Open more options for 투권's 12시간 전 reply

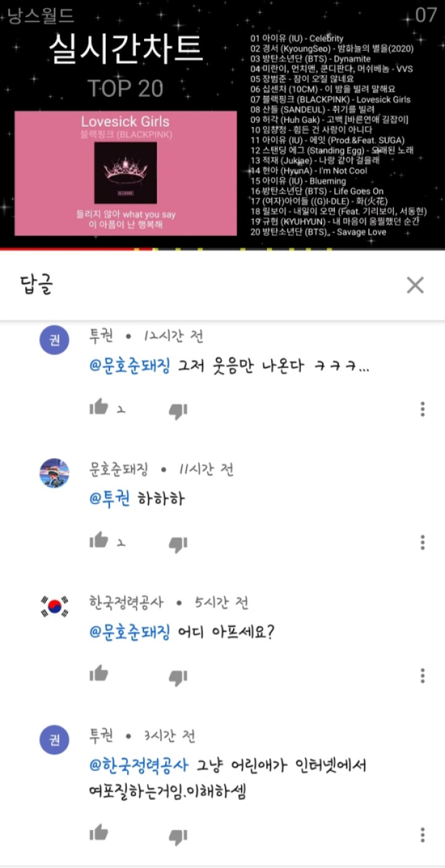pos(423,409)
